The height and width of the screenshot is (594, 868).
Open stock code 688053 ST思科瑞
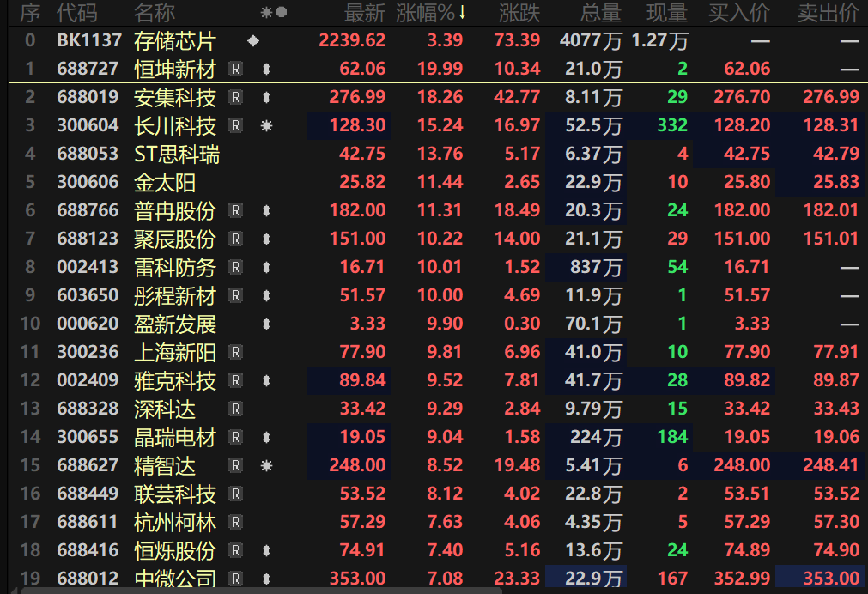point(88,154)
